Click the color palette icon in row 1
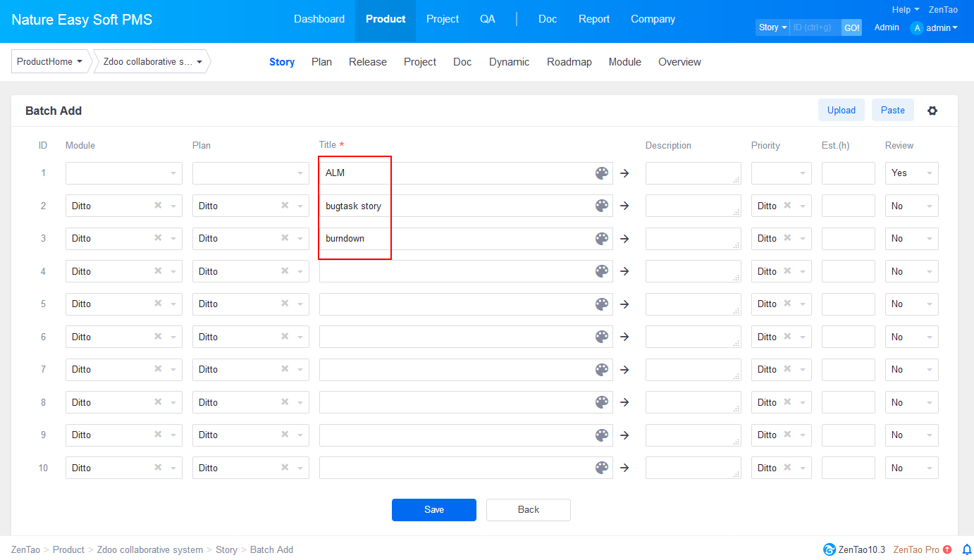This screenshot has height=560, width=974. point(601,173)
